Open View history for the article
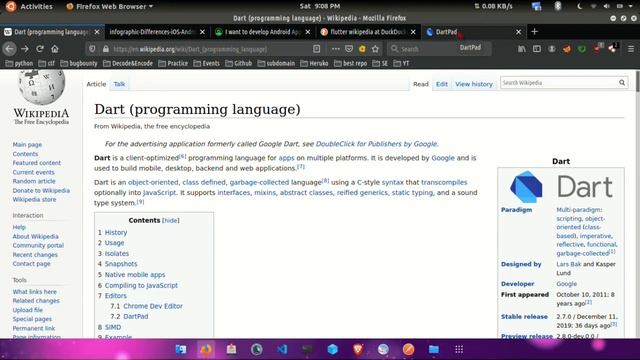 (x=474, y=84)
